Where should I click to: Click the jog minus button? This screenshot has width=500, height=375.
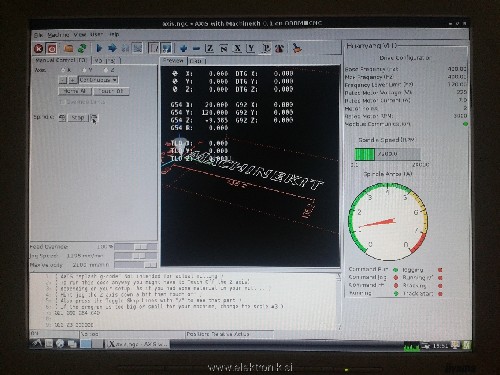pyautogui.click(x=63, y=80)
